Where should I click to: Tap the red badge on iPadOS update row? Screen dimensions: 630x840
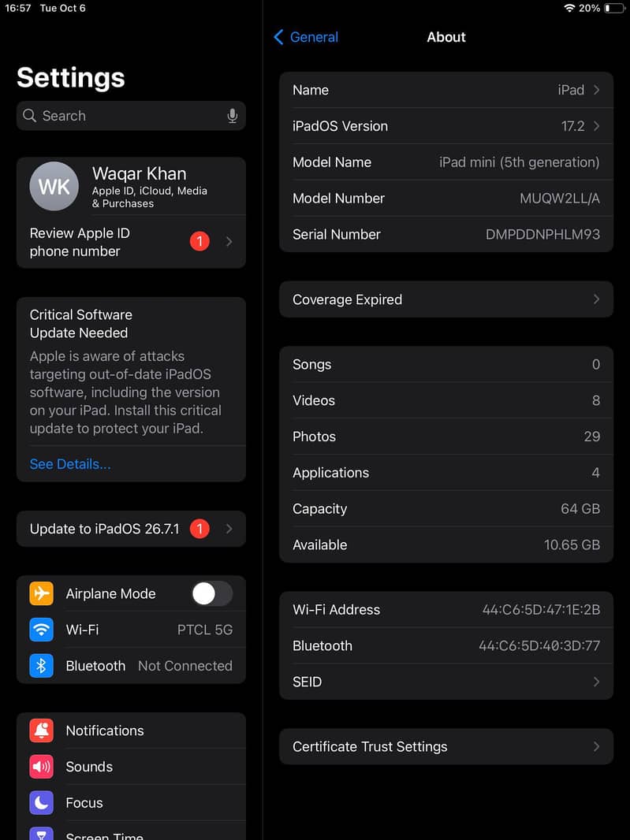[x=199, y=529]
